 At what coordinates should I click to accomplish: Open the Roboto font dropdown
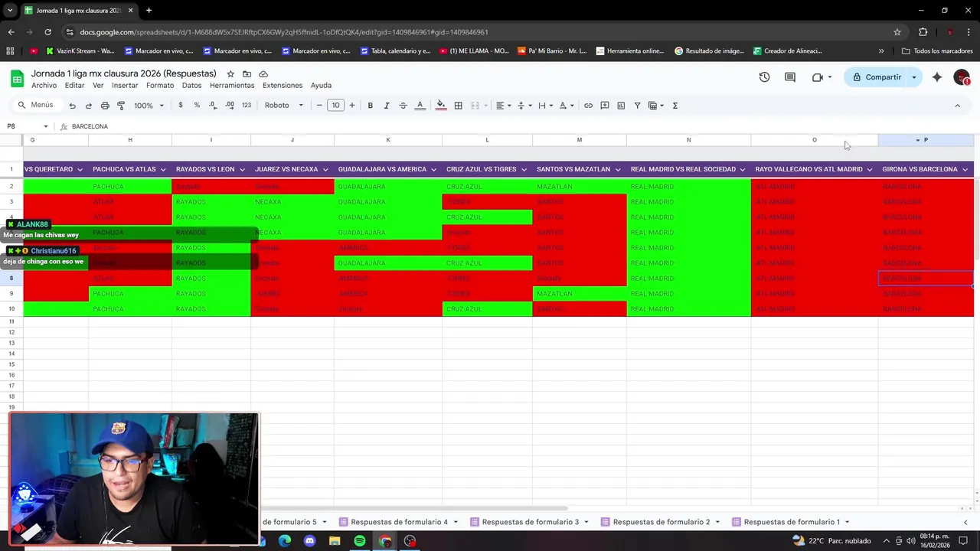pos(284,106)
